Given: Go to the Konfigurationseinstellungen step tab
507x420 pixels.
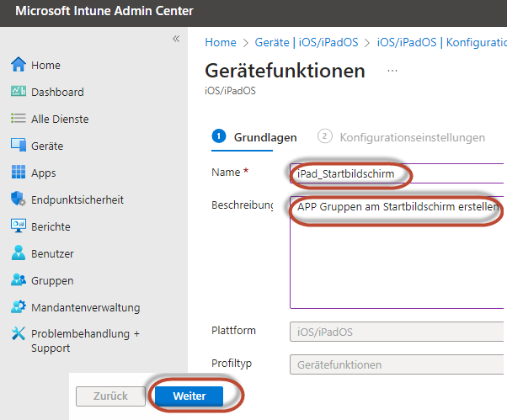Looking at the screenshot, I should point(401,137).
